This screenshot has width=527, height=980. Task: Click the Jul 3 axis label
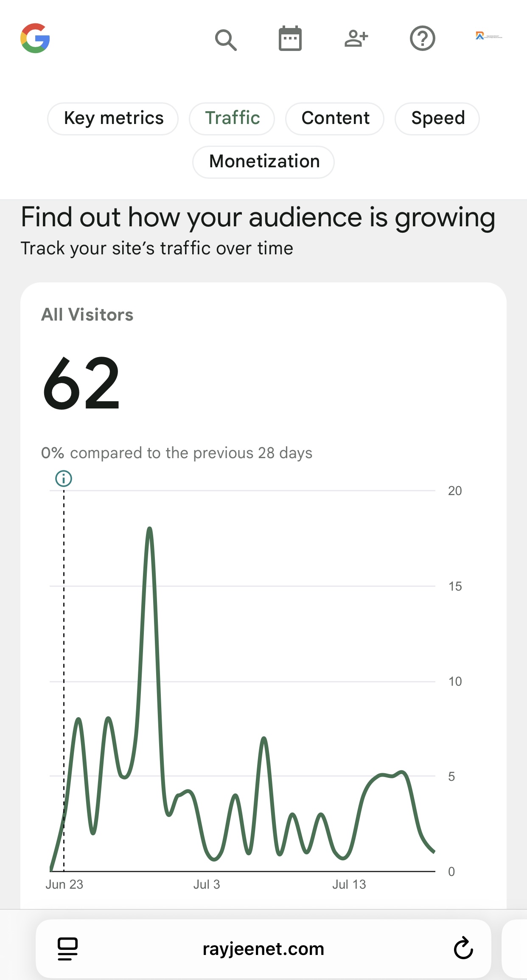207,884
